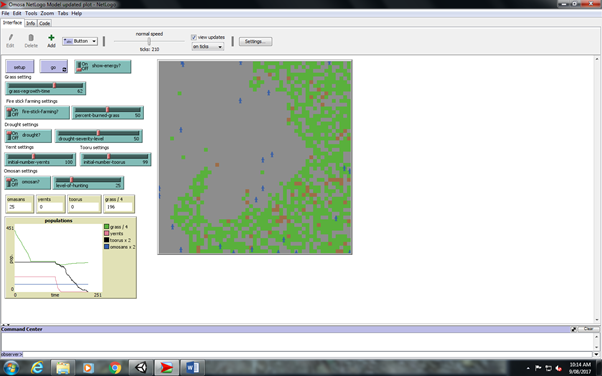Open Internet Explorer from the taskbar
Screen dimensions: 602x376
37,368
